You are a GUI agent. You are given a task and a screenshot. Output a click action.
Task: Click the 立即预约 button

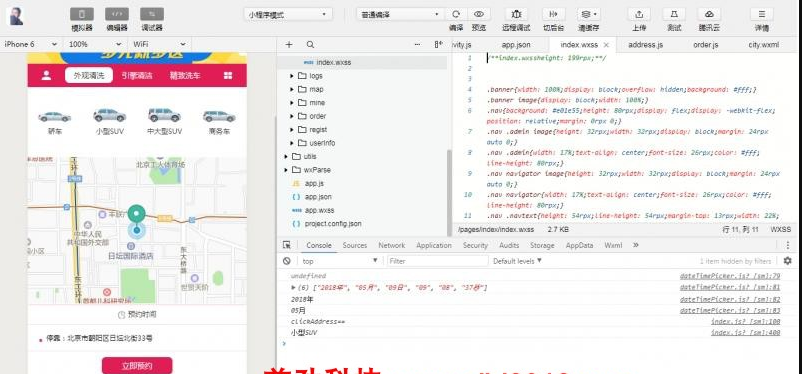click(137, 366)
